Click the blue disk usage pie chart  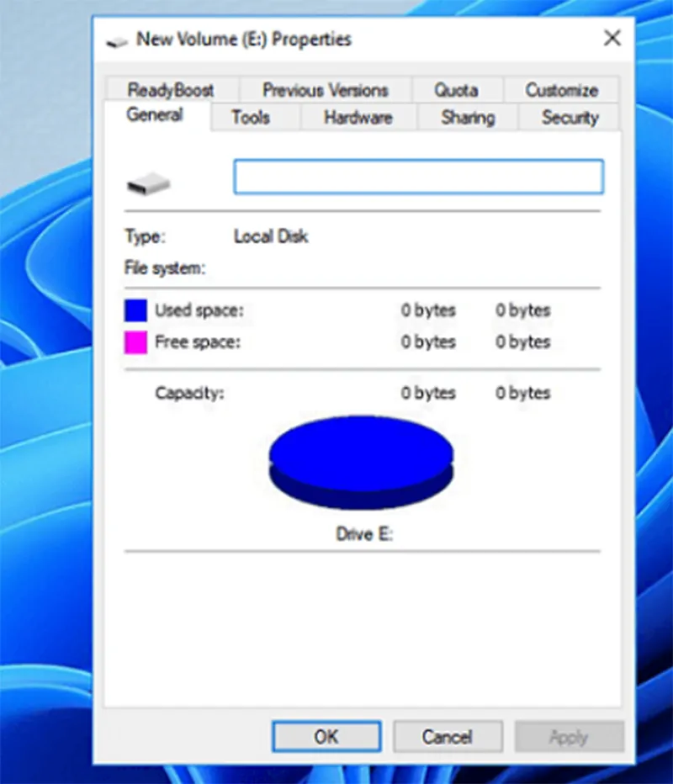tap(361, 462)
